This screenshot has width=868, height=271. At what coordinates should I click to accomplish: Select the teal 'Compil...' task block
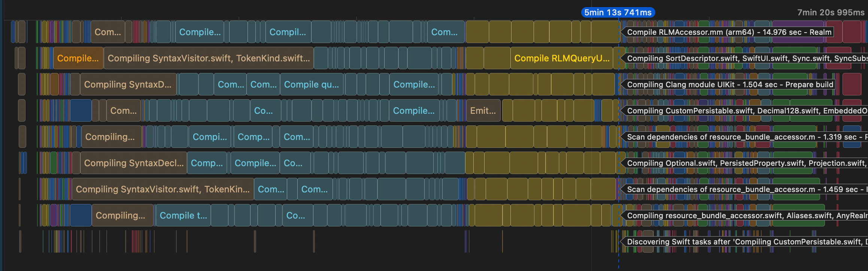point(288,32)
